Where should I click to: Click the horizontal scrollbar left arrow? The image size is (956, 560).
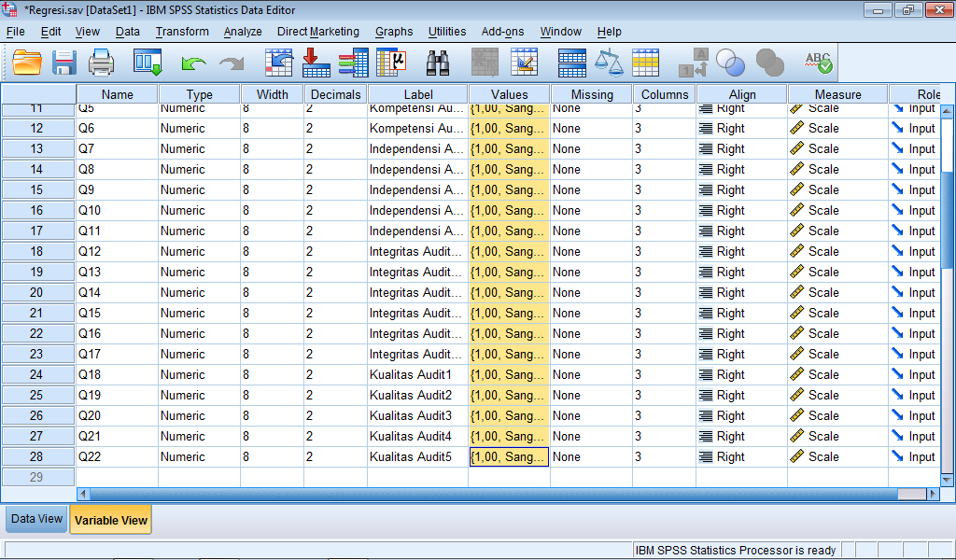(x=83, y=494)
